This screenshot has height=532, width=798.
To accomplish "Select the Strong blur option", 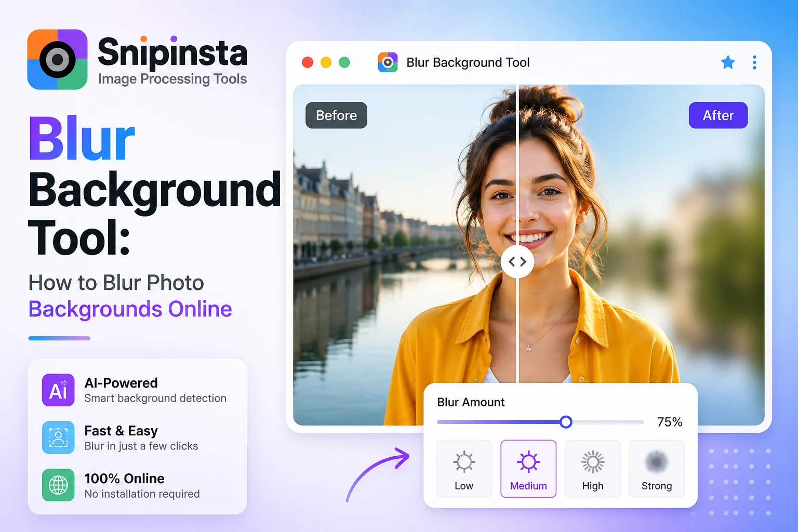I will (x=657, y=469).
